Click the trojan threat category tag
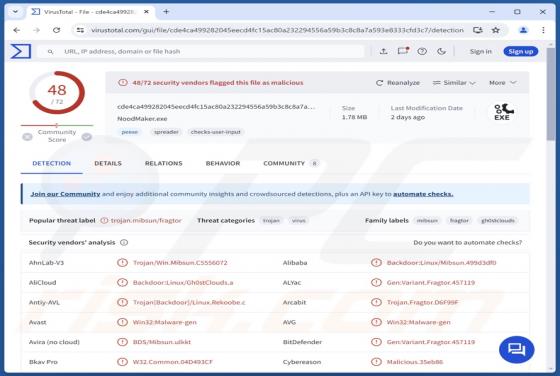The height and width of the screenshot is (376, 560). (x=271, y=221)
